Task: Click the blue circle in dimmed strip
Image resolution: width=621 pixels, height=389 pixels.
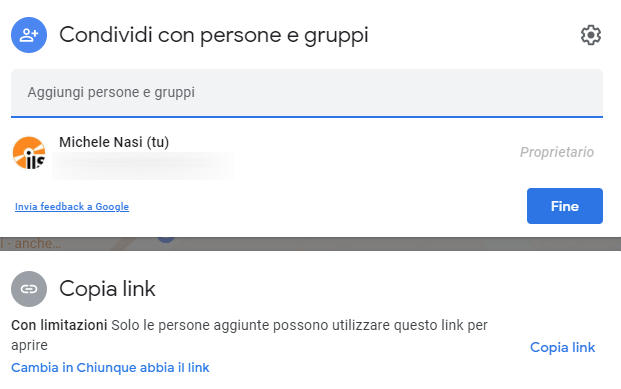Action: 166,239
